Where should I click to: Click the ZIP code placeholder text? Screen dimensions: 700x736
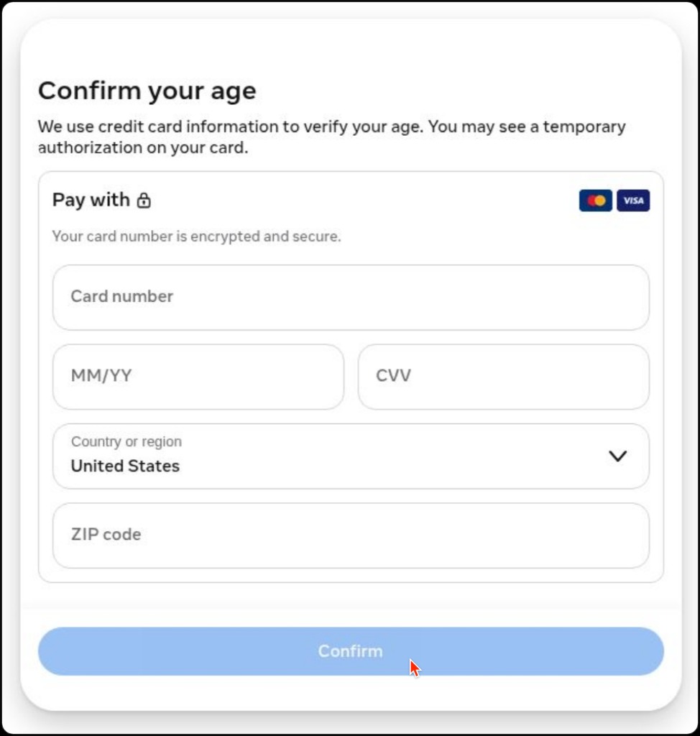click(x=106, y=535)
